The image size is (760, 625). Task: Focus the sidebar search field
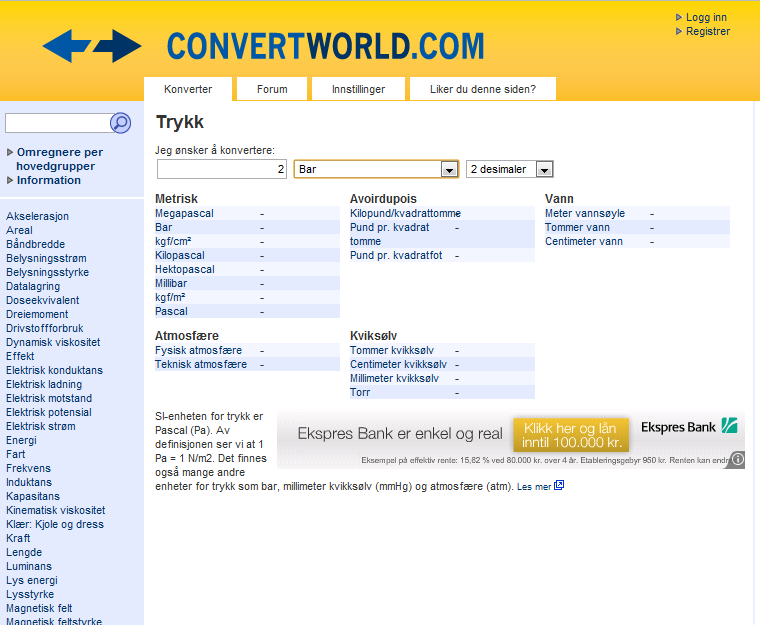[x=57, y=123]
